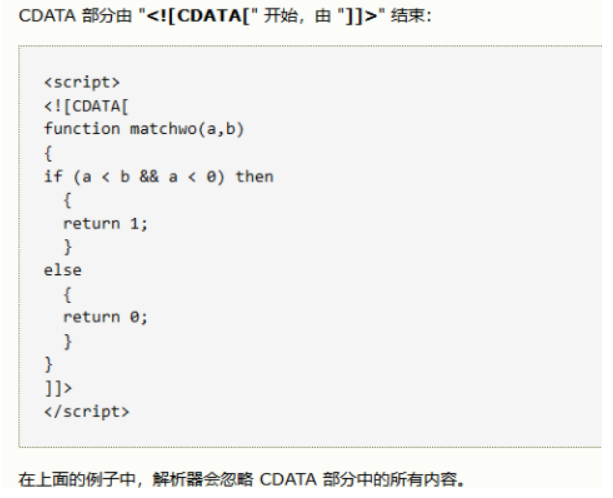Click the word matchwo in code

pos(164,129)
